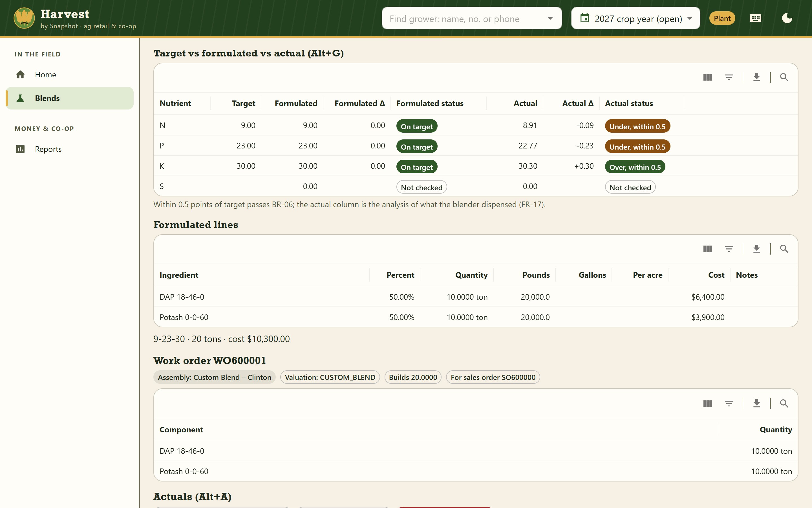This screenshot has height=508, width=812.
Task: Click the $3,900.00 Potash cost cell
Action: (x=708, y=317)
